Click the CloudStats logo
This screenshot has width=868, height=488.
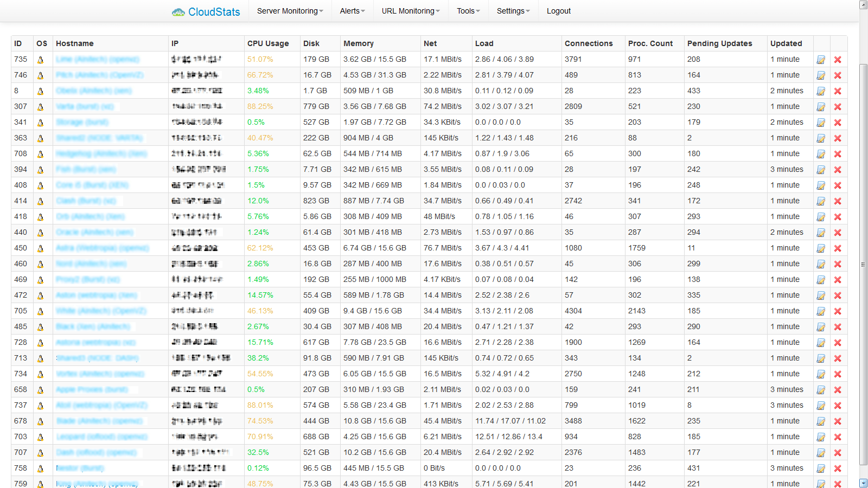click(x=206, y=11)
